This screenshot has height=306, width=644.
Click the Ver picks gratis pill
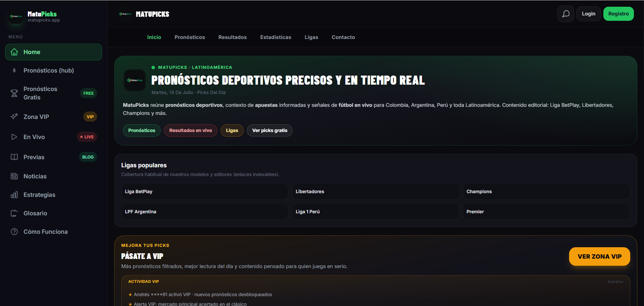[269, 130]
